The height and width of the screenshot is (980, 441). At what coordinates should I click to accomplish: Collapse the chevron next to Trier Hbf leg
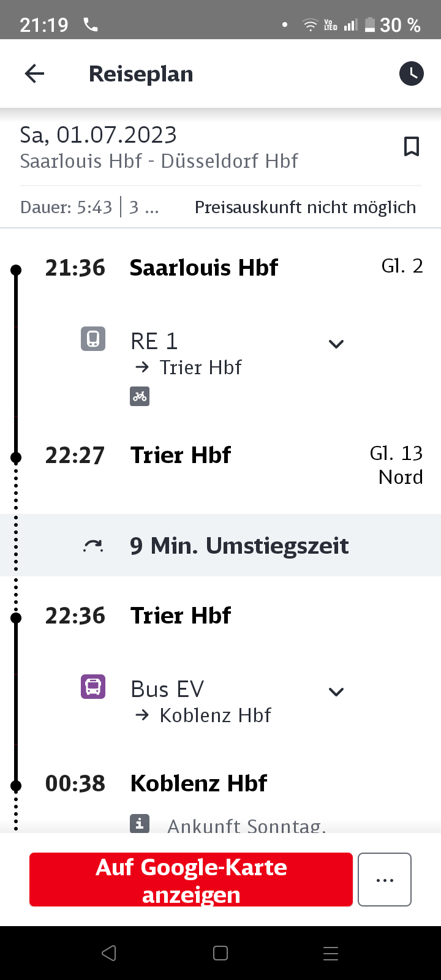coord(336,344)
